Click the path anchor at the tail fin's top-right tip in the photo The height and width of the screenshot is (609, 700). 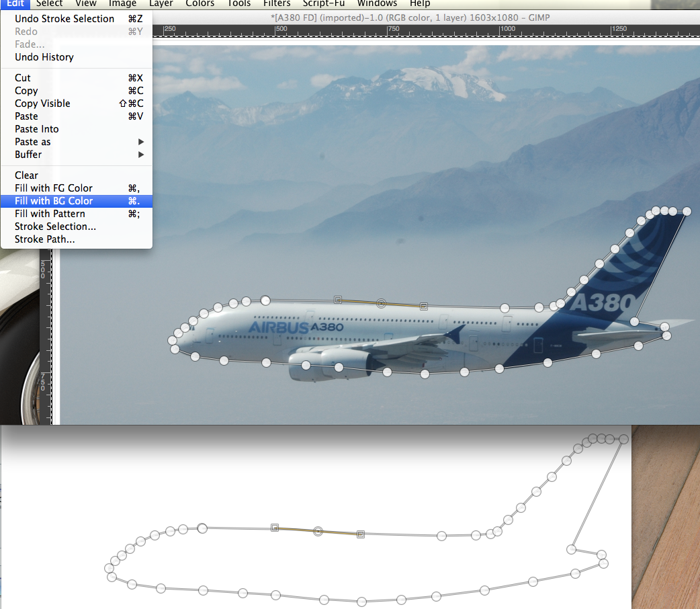pyautogui.click(x=687, y=212)
